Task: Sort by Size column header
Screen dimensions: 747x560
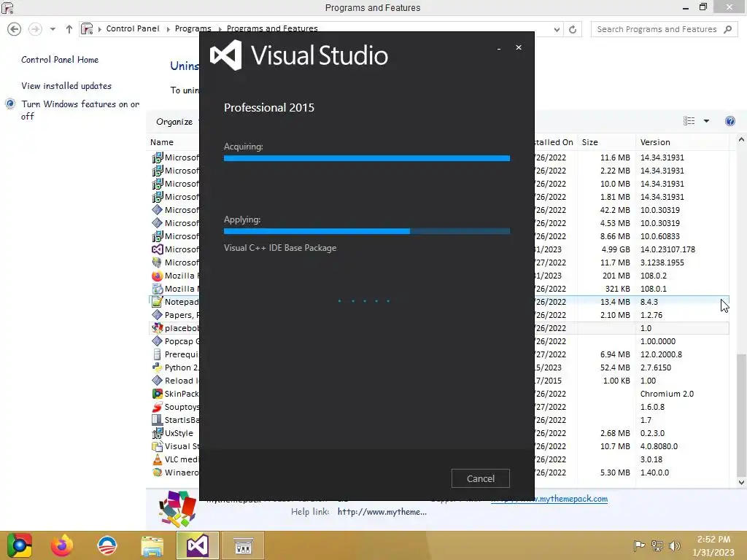Action: (x=589, y=142)
